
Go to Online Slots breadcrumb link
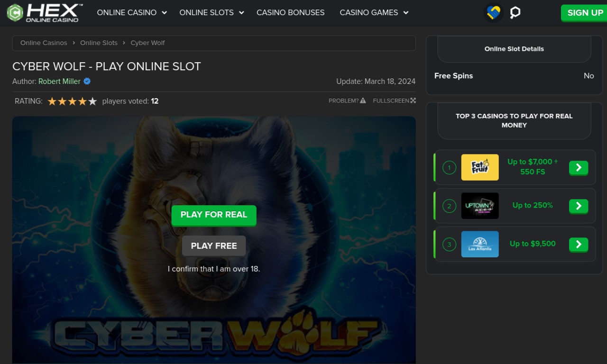tap(99, 43)
